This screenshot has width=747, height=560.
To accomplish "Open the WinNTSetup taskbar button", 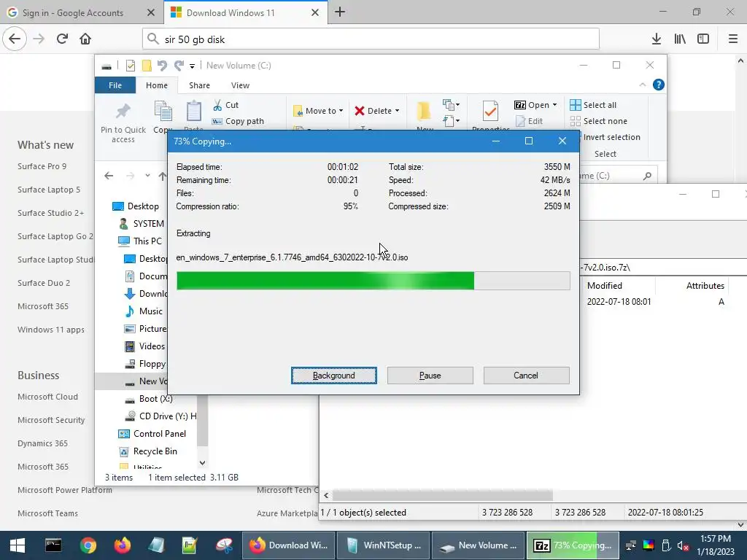I will click(x=383, y=545).
